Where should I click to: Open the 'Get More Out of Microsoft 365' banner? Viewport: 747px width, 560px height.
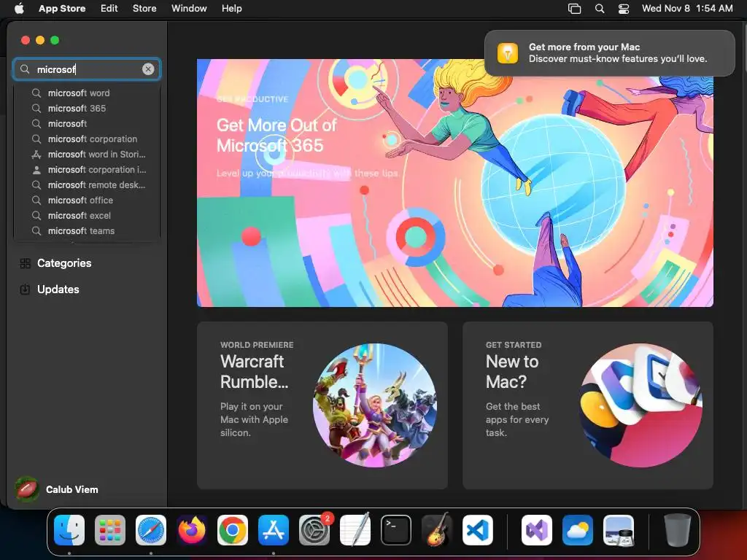point(455,183)
